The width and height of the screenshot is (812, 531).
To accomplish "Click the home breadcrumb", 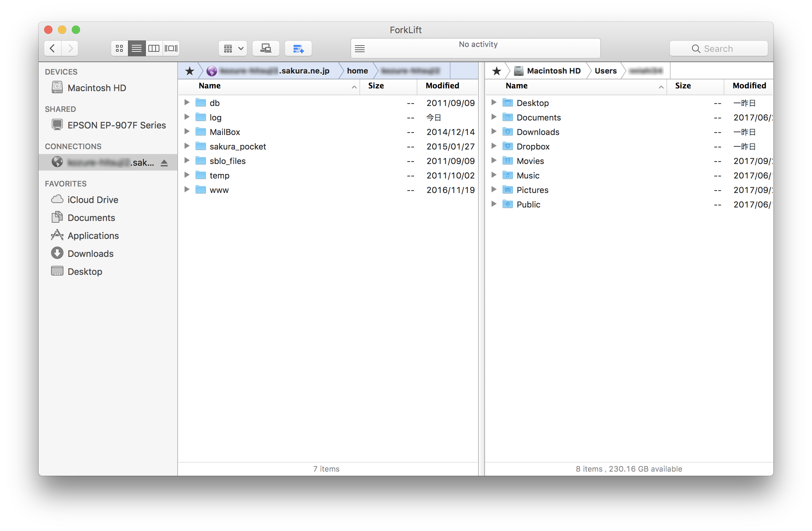I will tap(357, 71).
